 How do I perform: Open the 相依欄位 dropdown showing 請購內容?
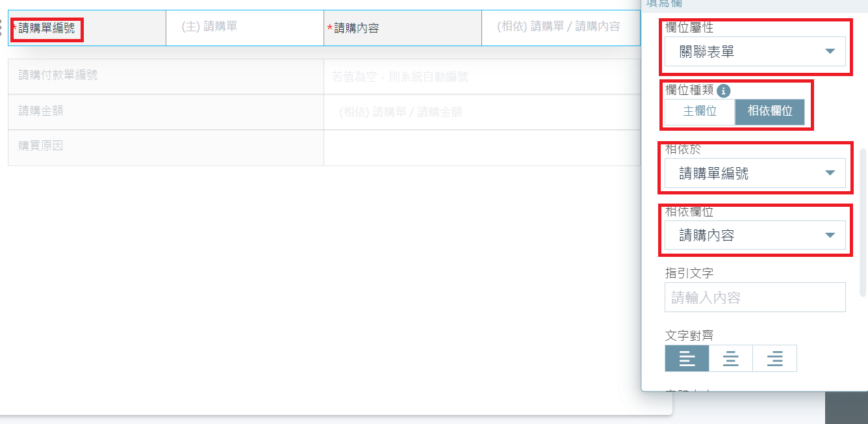pos(755,235)
